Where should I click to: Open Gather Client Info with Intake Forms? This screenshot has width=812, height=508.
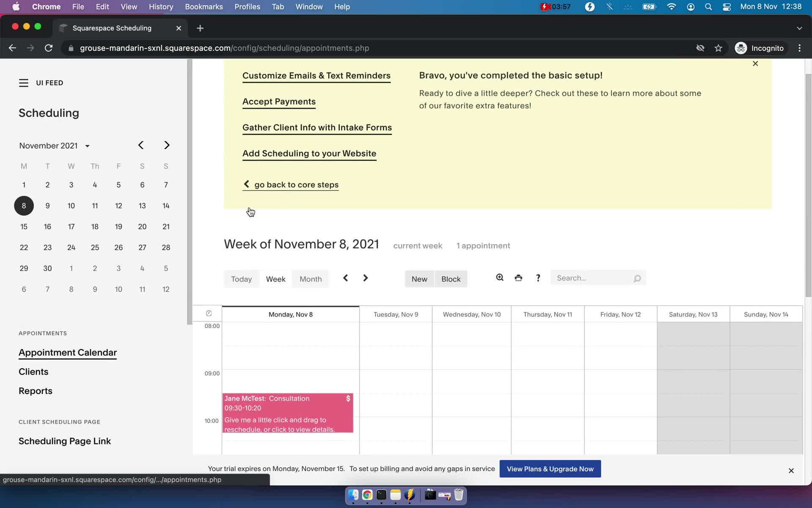[x=317, y=127]
